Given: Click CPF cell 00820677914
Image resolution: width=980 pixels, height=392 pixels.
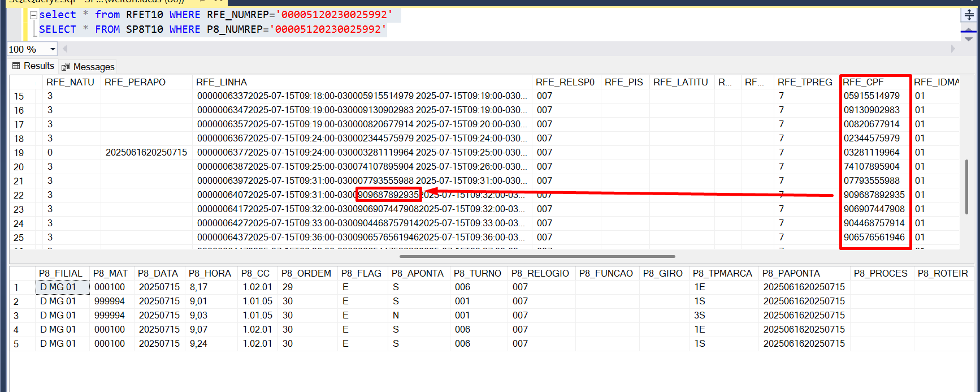Looking at the screenshot, I should (875, 124).
